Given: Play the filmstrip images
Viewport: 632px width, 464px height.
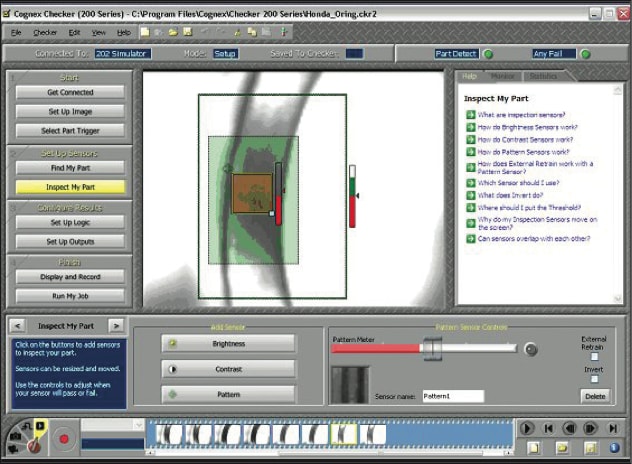Looking at the screenshot, I should (526, 428).
